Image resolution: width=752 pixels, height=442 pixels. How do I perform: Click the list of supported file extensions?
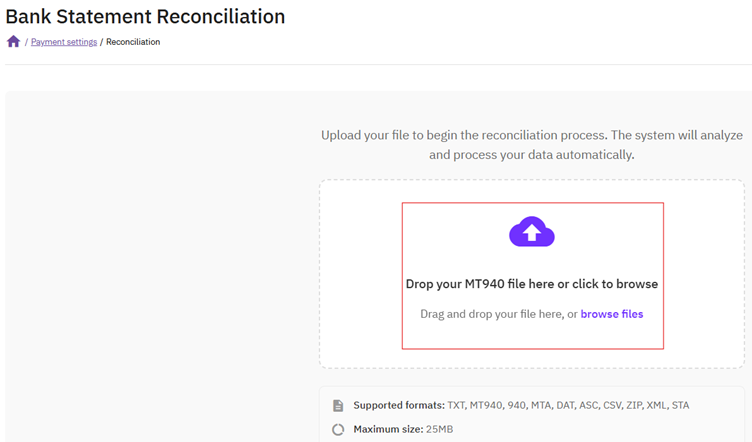tap(569, 406)
